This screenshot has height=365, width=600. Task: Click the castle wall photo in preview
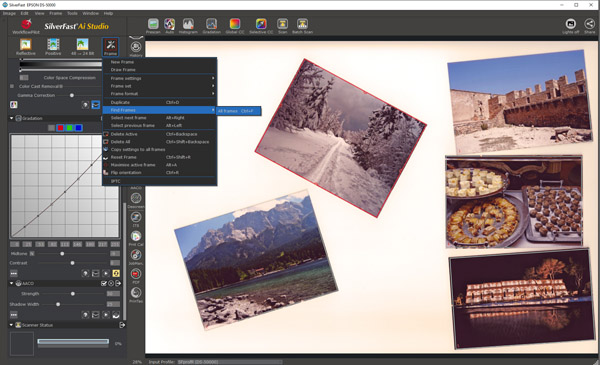tap(520, 102)
